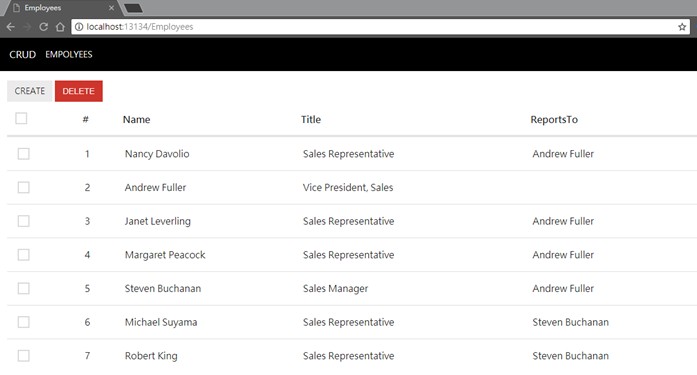Tick the select-all checkbox in table header

[21, 118]
